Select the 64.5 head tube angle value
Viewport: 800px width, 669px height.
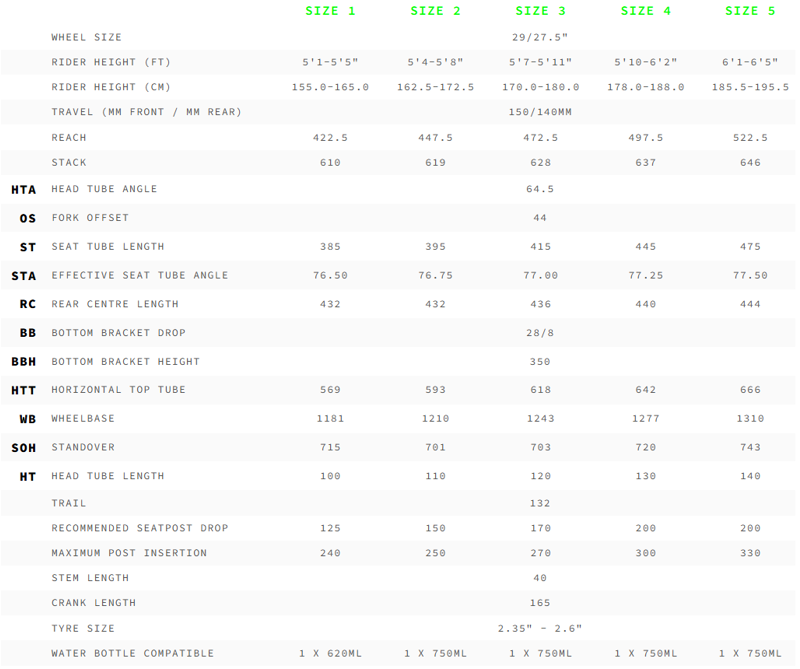pos(540,189)
